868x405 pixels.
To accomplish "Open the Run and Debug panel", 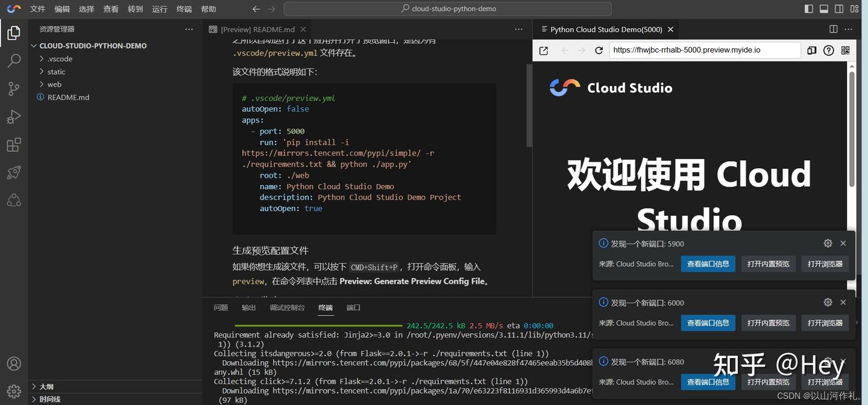I will (x=13, y=116).
